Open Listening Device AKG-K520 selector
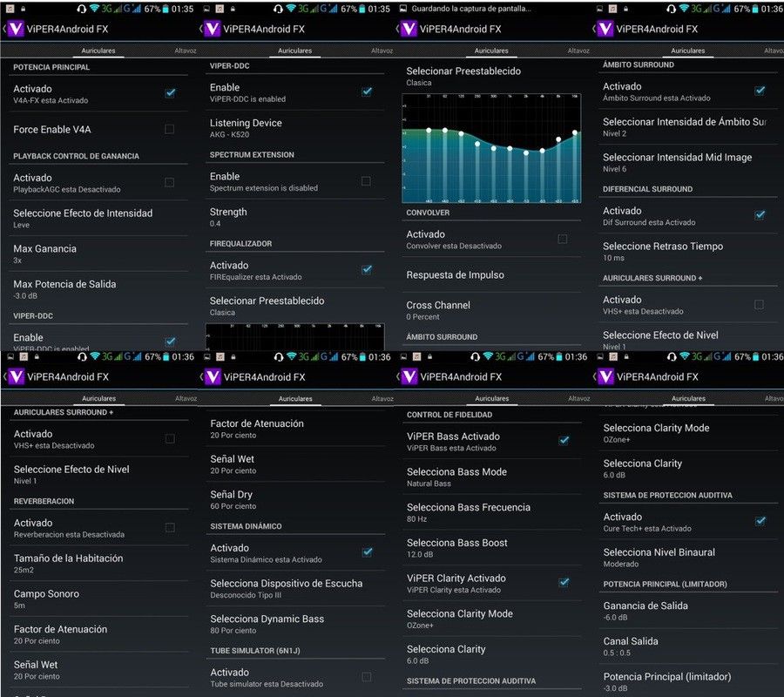Image resolution: width=784 pixels, height=697 pixels. point(294,128)
